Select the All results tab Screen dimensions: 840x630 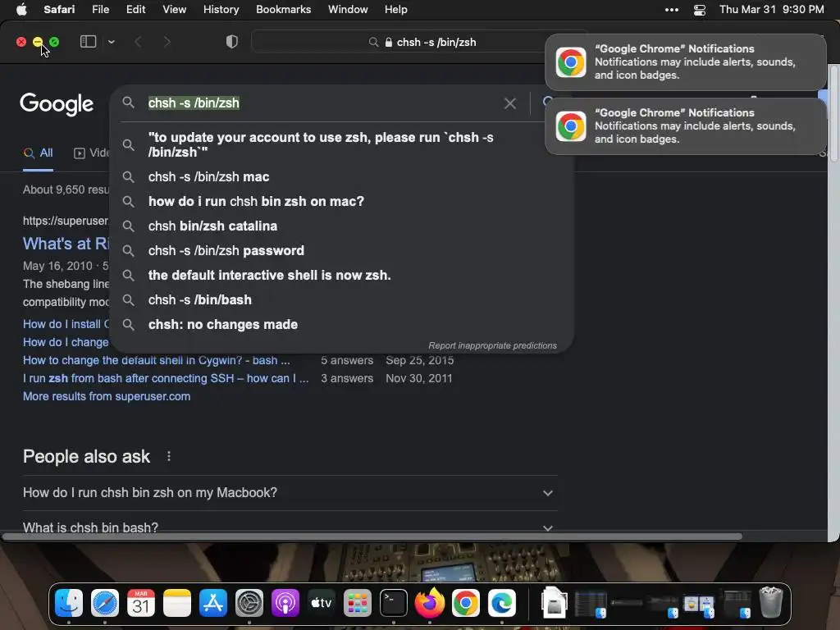click(x=38, y=153)
